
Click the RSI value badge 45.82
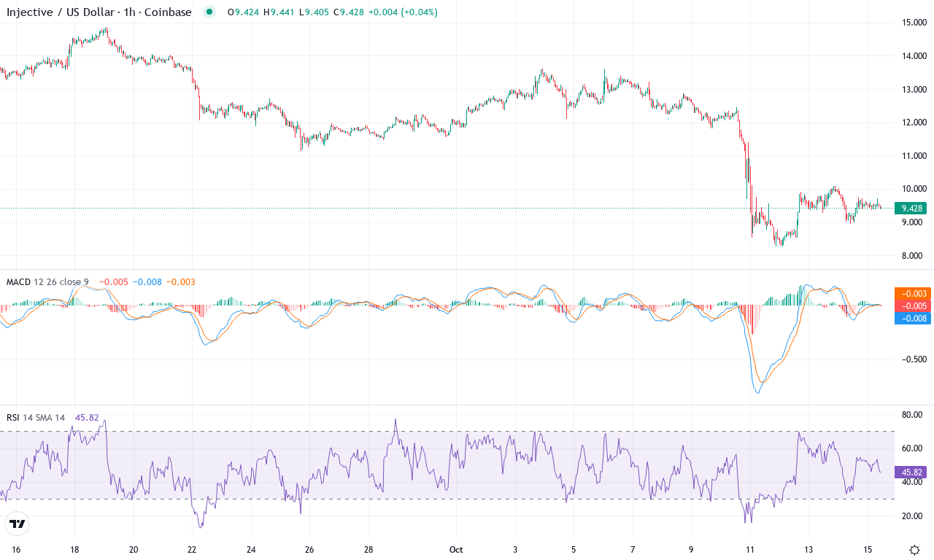coord(910,472)
